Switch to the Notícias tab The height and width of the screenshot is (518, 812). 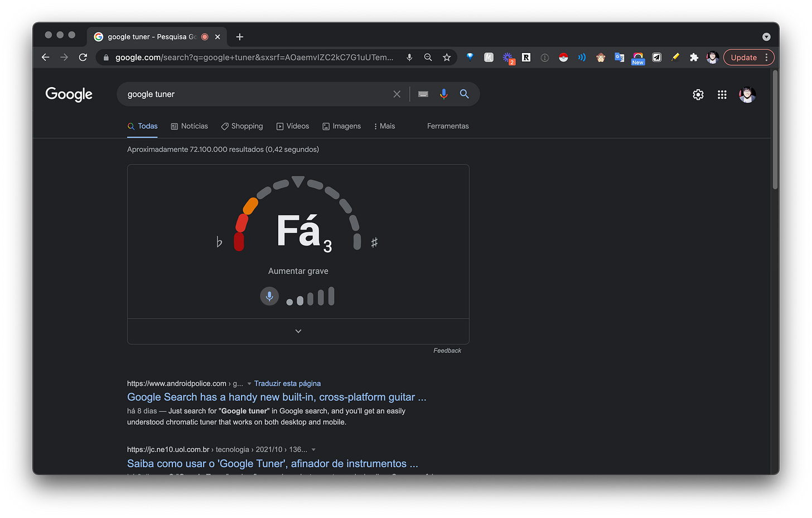190,126
